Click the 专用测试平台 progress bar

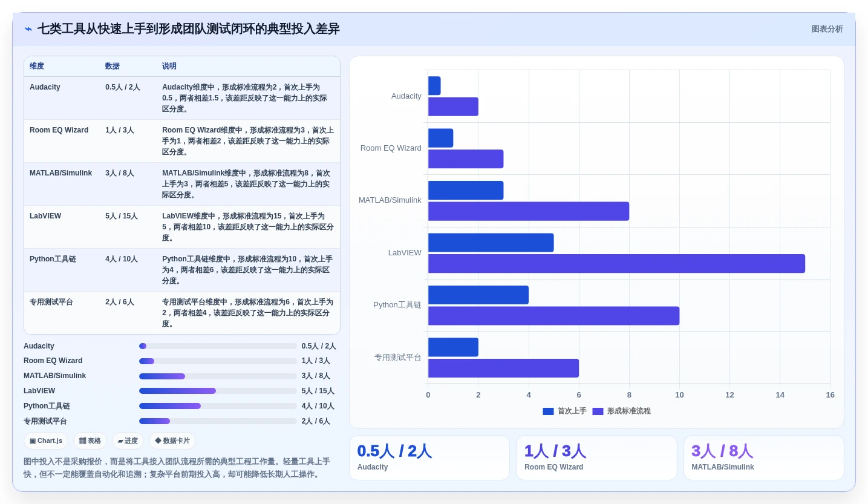(x=218, y=421)
